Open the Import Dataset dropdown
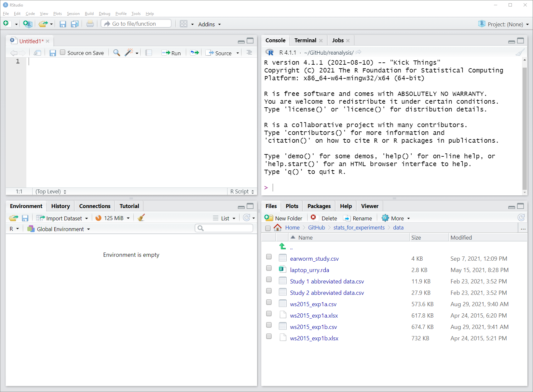Screen dimensions: 533x392 pos(62,218)
